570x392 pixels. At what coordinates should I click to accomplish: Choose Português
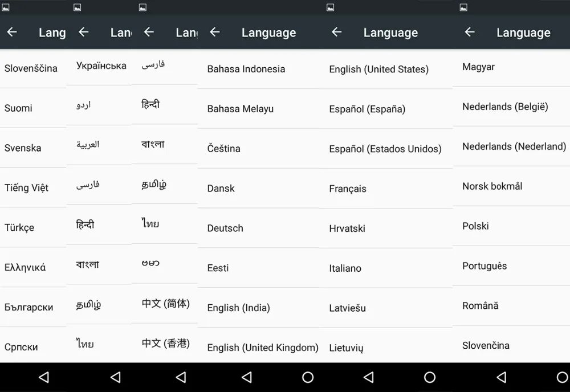pos(511,266)
